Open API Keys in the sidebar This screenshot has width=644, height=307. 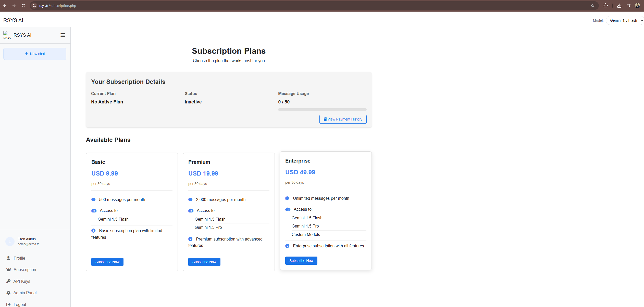coord(22,281)
